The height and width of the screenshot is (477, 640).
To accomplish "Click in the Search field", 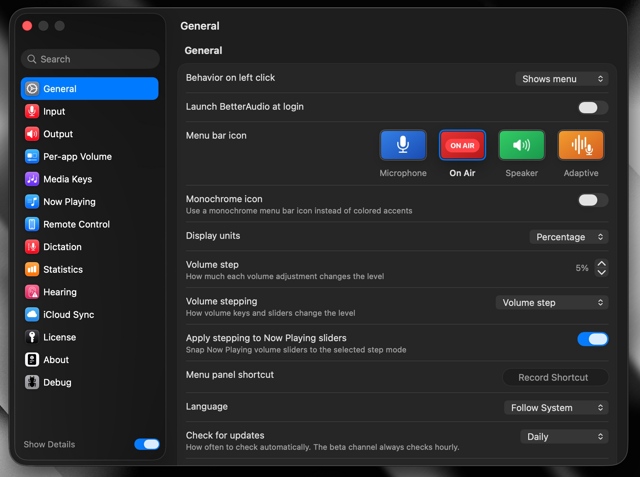I will (90, 59).
